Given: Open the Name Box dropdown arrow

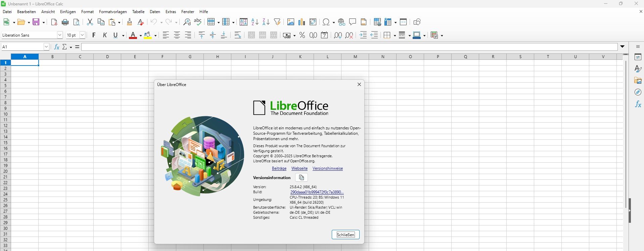Looking at the screenshot, I should pyautogui.click(x=47, y=47).
